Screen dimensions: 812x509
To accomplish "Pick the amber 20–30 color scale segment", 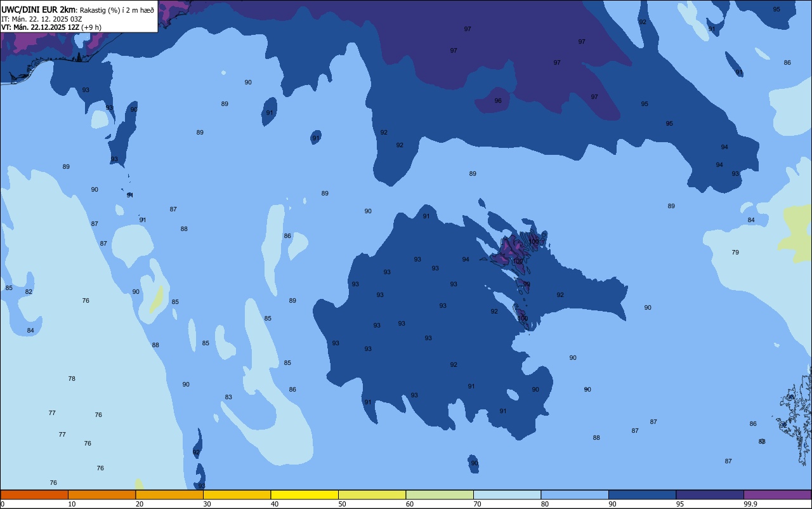I will (169, 494).
